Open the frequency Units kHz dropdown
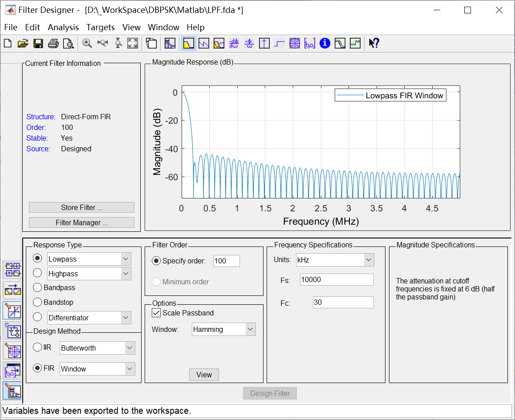The image size is (515, 420). pyautogui.click(x=369, y=260)
